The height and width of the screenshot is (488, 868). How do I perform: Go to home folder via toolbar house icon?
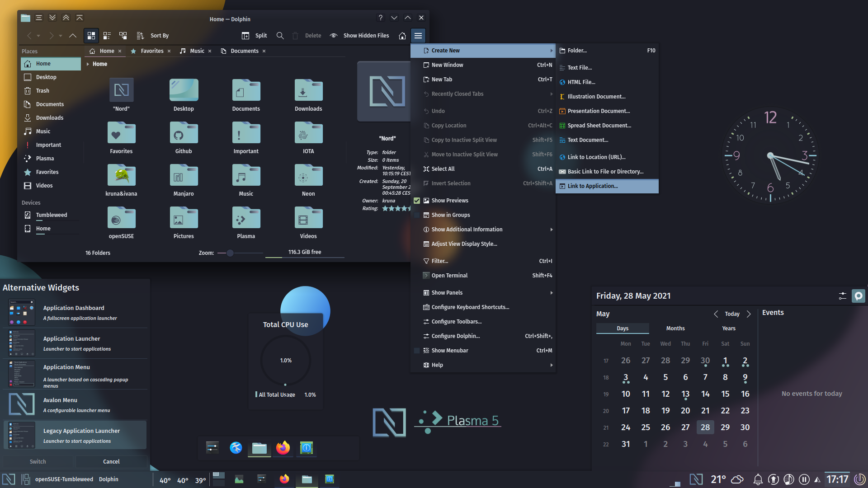402,36
